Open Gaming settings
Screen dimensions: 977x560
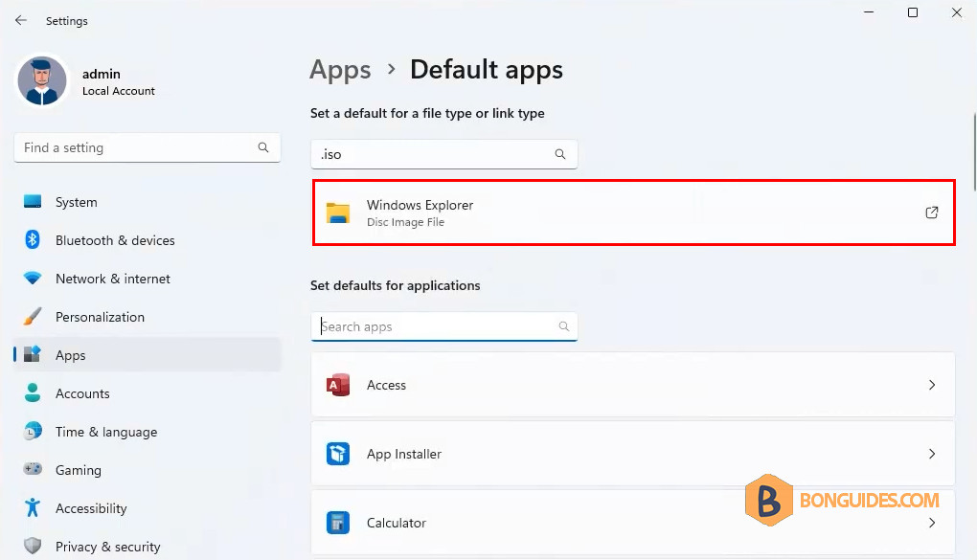coord(148,470)
